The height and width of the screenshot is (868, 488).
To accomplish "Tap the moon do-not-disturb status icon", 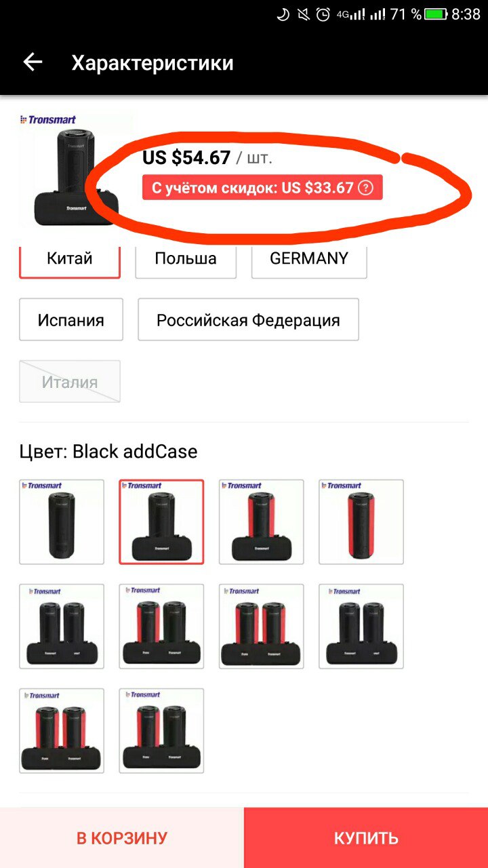I will click(283, 14).
